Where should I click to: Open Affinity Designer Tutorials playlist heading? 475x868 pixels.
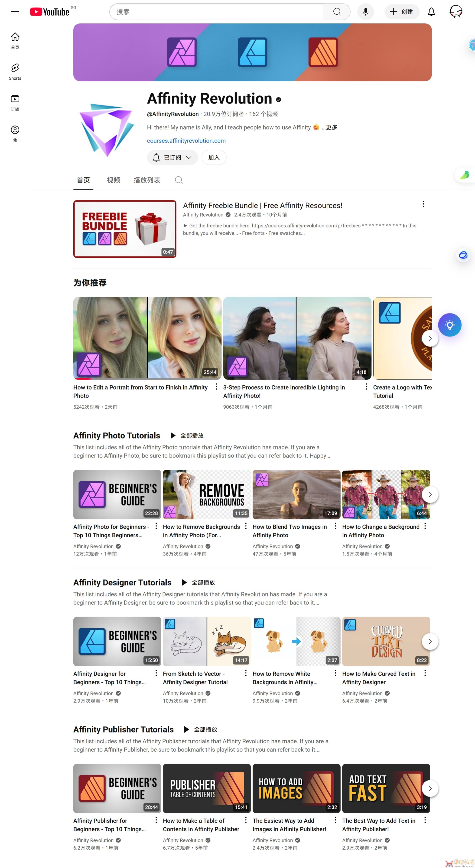[x=122, y=582]
